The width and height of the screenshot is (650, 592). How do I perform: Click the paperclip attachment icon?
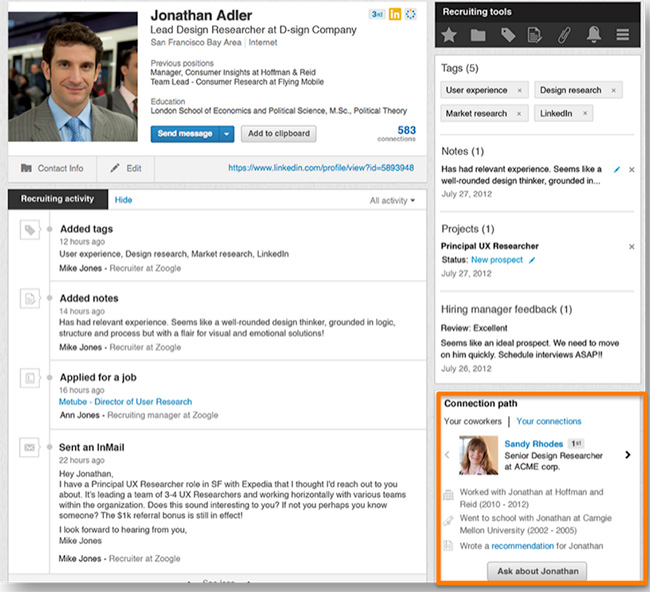(564, 36)
